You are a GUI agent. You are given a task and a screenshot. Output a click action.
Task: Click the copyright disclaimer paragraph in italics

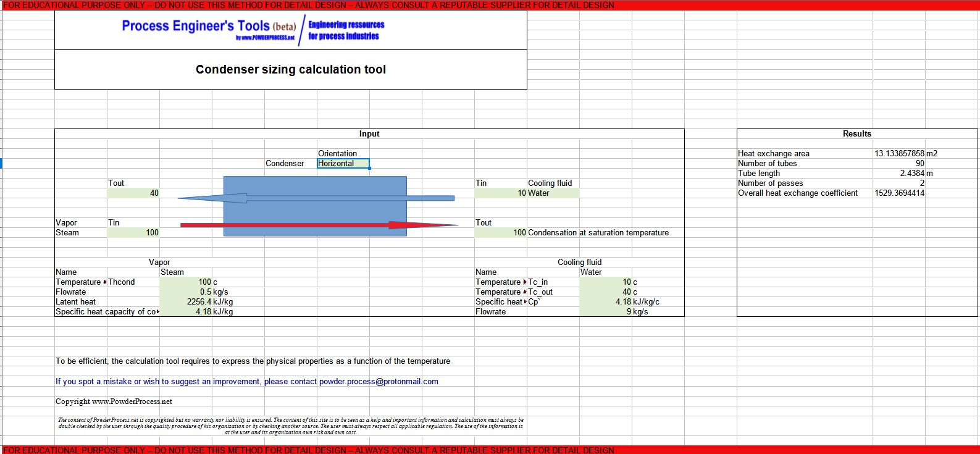(291, 426)
